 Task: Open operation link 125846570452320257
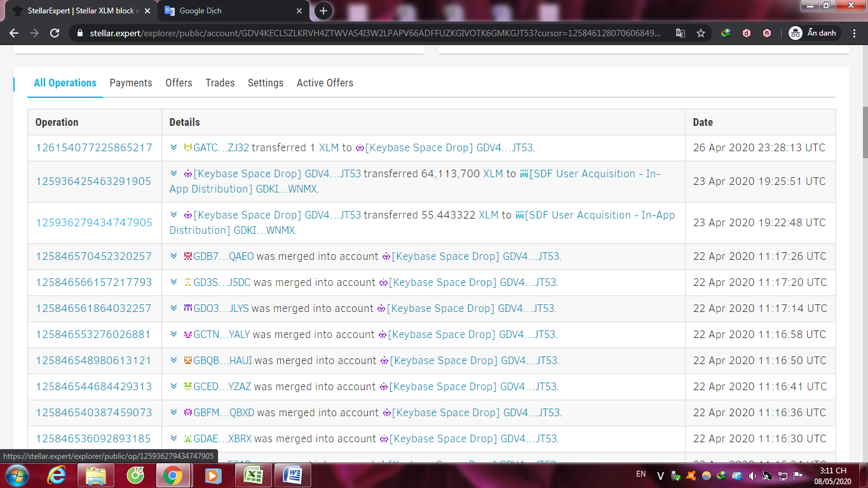click(x=94, y=256)
